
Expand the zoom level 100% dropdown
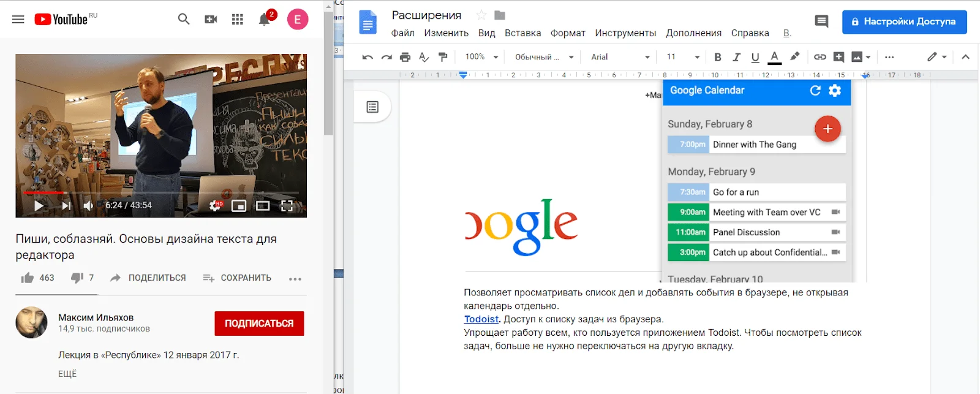(x=481, y=57)
